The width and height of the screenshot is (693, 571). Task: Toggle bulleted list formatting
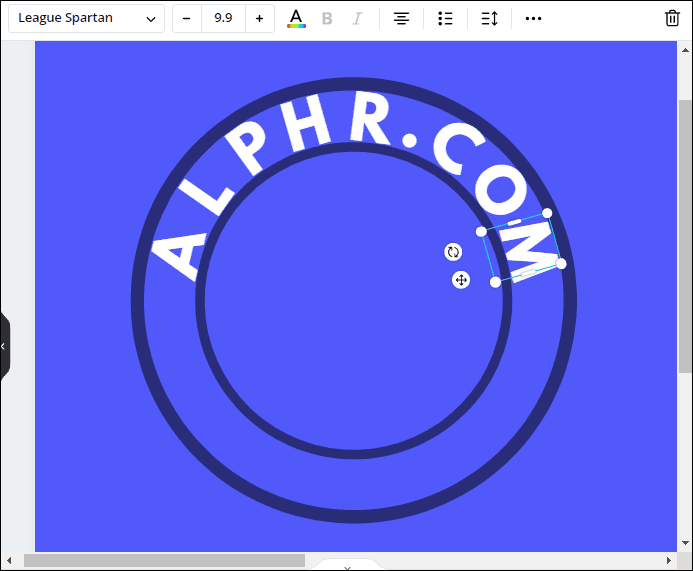446,18
